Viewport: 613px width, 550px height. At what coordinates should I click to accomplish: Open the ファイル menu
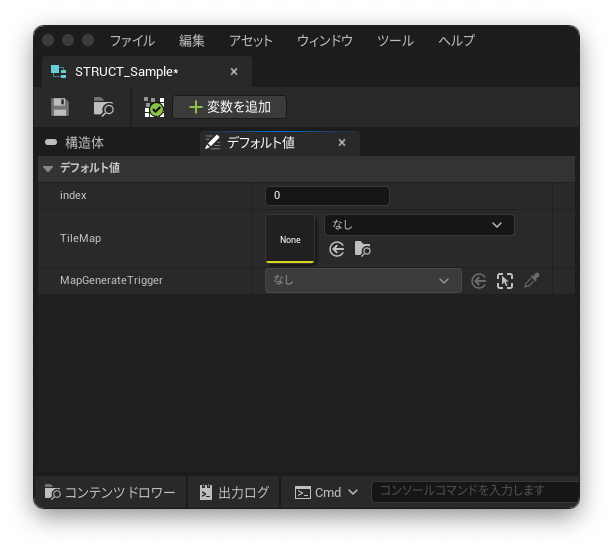tap(132, 41)
